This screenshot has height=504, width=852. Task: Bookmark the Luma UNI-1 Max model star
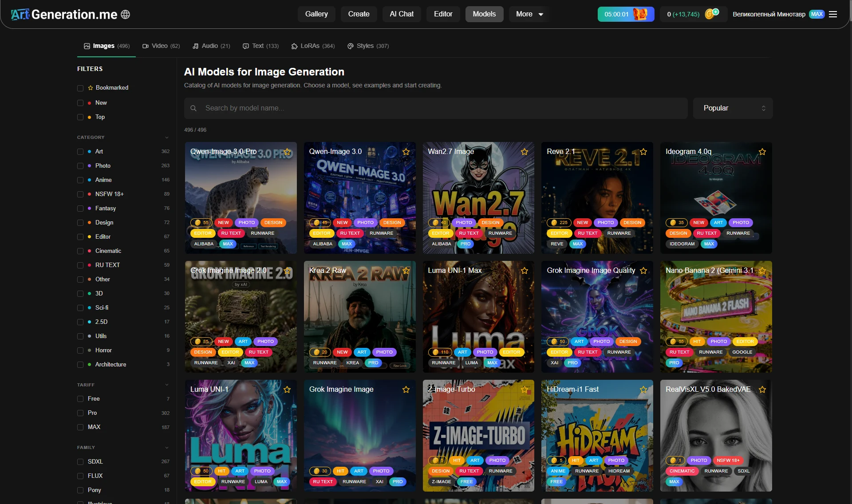tap(525, 271)
